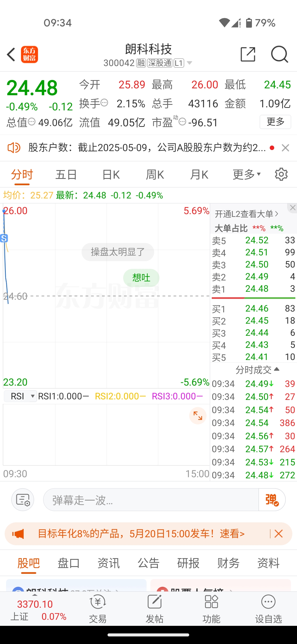297x644 pixels.
Task: Select 卖5 order row at 24.52
Action: (254, 240)
